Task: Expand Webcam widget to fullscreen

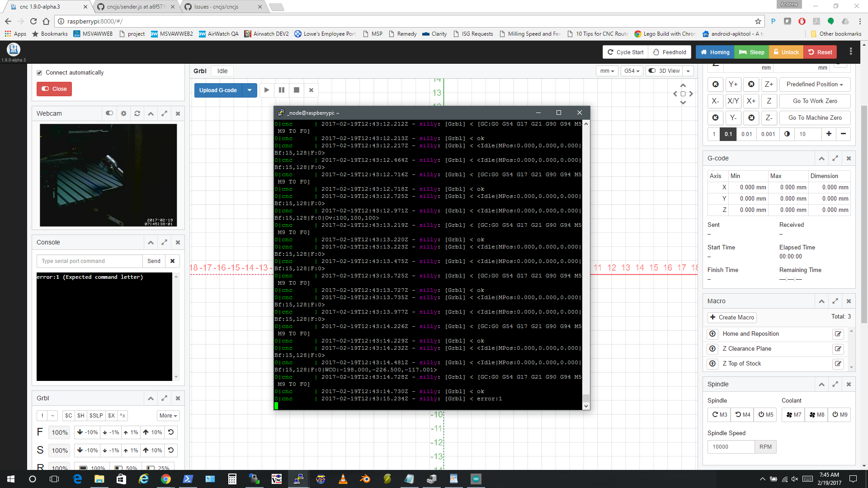Action: pos(164,113)
